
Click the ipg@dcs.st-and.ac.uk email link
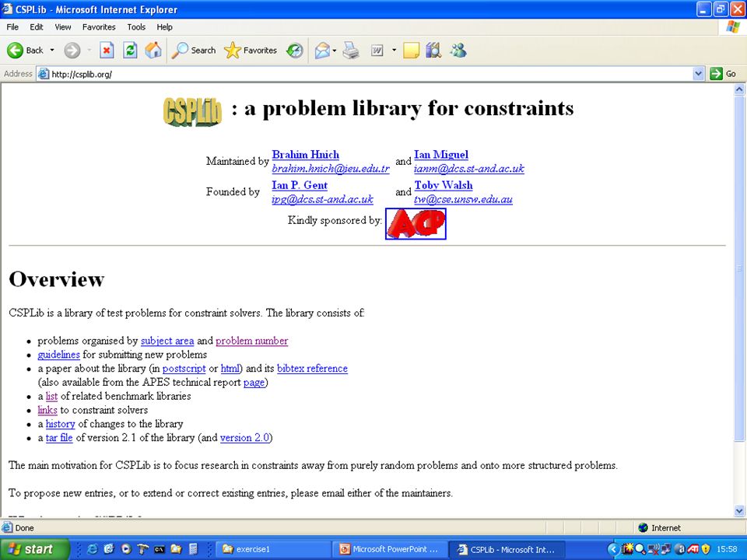tap(322, 199)
